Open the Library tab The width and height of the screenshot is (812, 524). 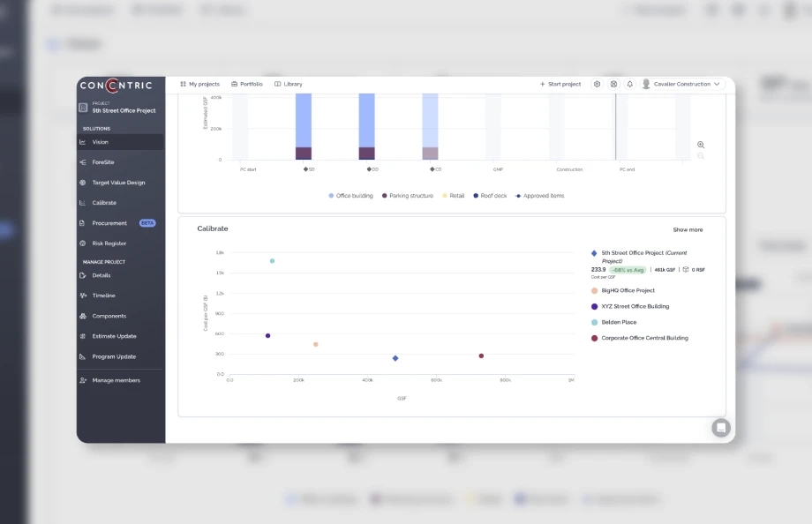click(x=289, y=85)
